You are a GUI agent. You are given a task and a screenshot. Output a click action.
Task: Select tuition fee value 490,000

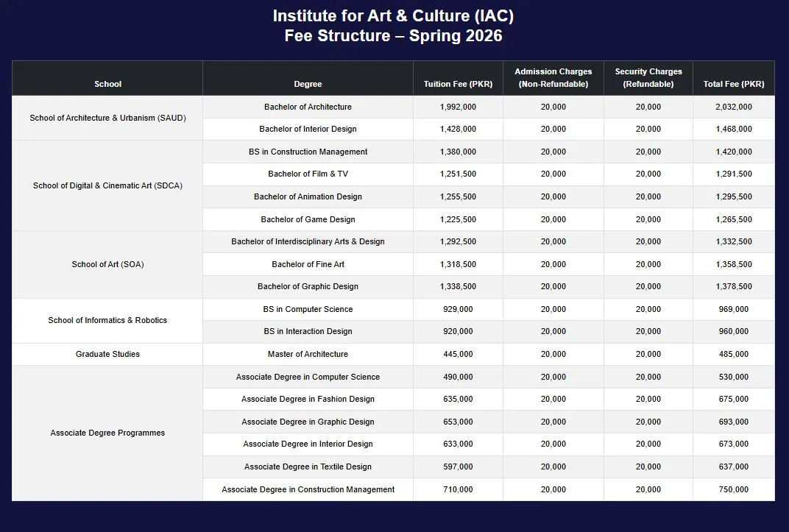pos(458,377)
